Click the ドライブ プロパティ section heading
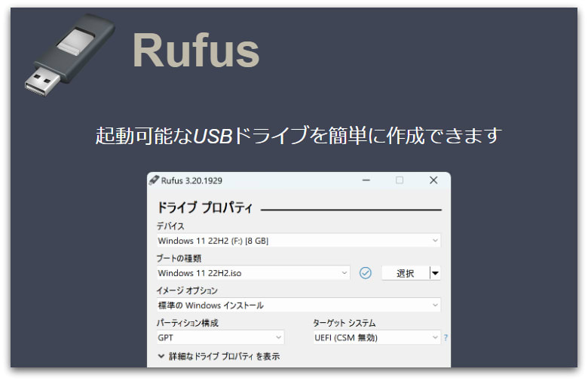This screenshot has height=381, width=588. click(x=204, y=207)
